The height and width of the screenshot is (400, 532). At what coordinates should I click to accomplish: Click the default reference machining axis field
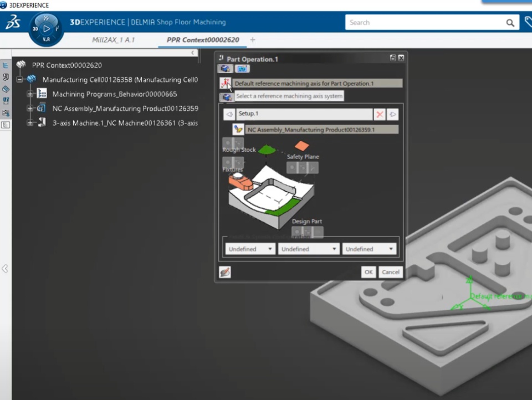pos(318,84)
